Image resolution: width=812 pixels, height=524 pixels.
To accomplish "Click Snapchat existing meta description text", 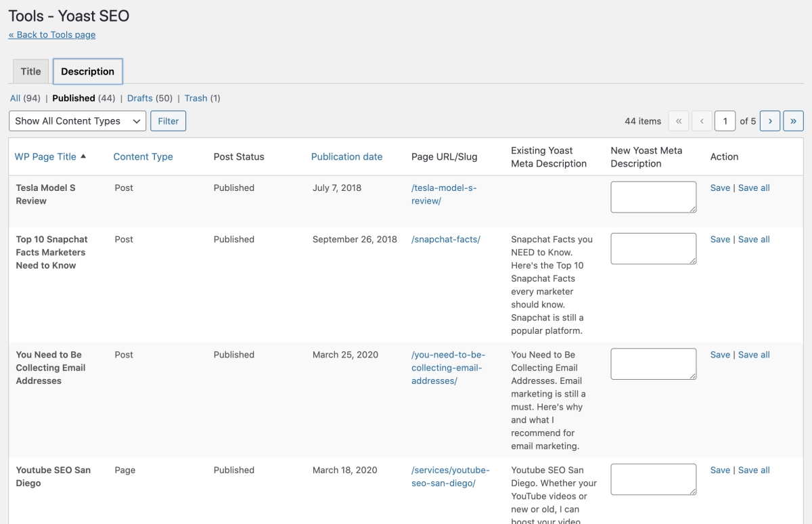I will click(x=552, y=285).
